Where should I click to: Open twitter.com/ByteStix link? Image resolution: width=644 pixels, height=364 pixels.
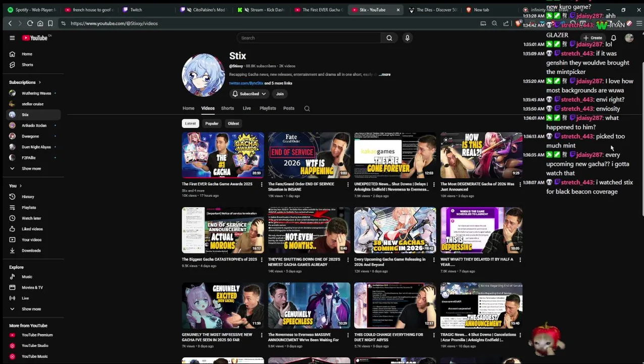(x=246, y=83)
